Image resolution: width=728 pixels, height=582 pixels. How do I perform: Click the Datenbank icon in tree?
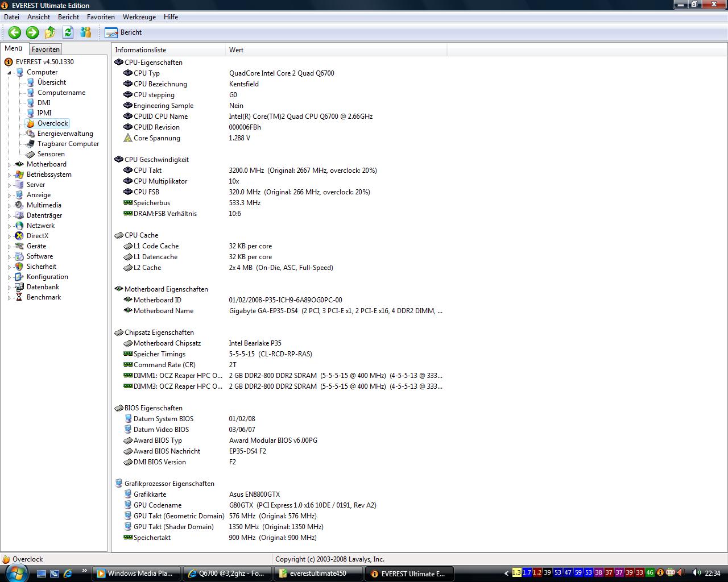pyautogui.click(x=19, y=287)
